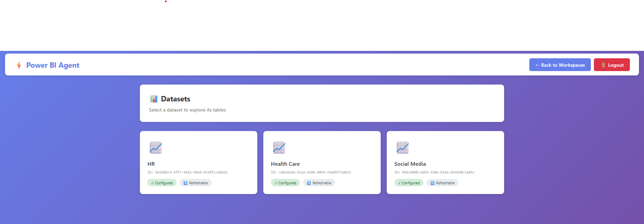Open the Health Care dataset name
Screen dimensions: 644x224
pos(285,164)
